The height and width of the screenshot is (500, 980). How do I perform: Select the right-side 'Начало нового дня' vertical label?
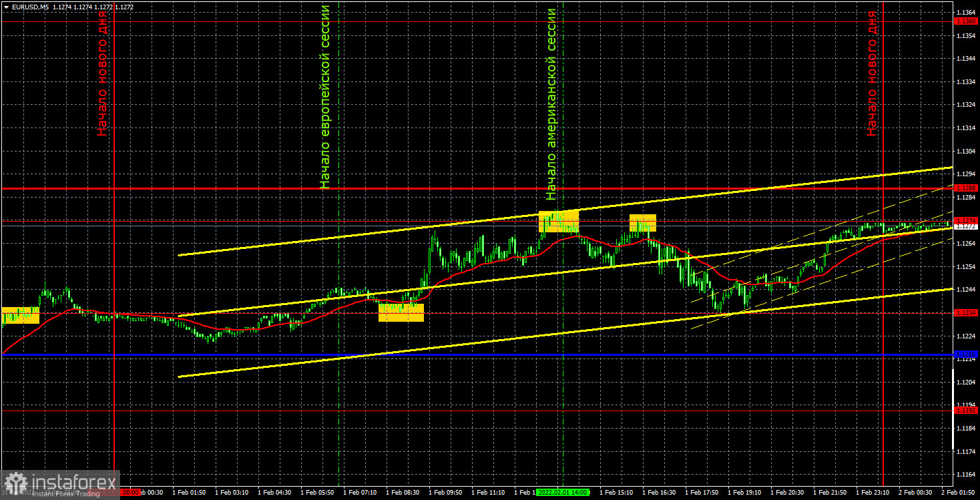click(872, 73)
